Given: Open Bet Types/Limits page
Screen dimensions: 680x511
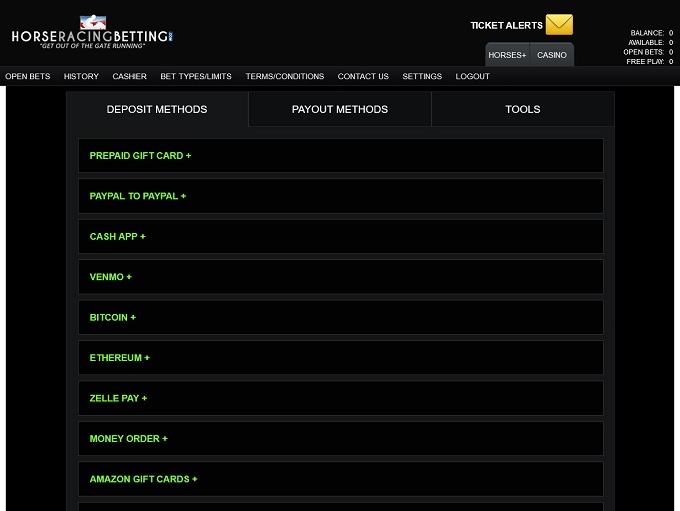Looking at the screenshot, I should pyautogui.click(x=196, y=76).
